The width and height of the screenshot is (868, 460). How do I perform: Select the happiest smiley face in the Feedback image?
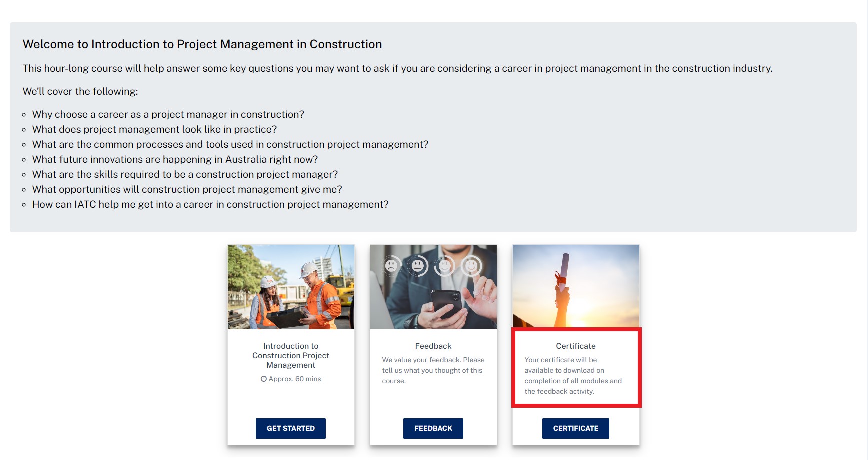pos(472,266)
